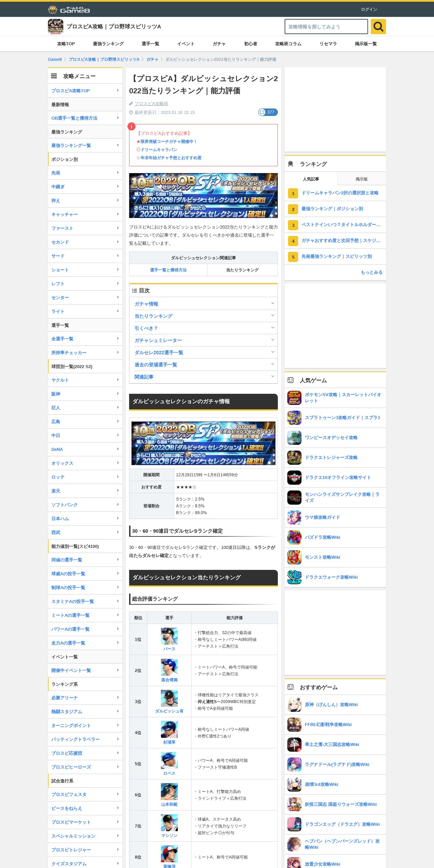Click the Game8 logo in header
This screenshot has height=868, width=434.
[x=69, y=9]
